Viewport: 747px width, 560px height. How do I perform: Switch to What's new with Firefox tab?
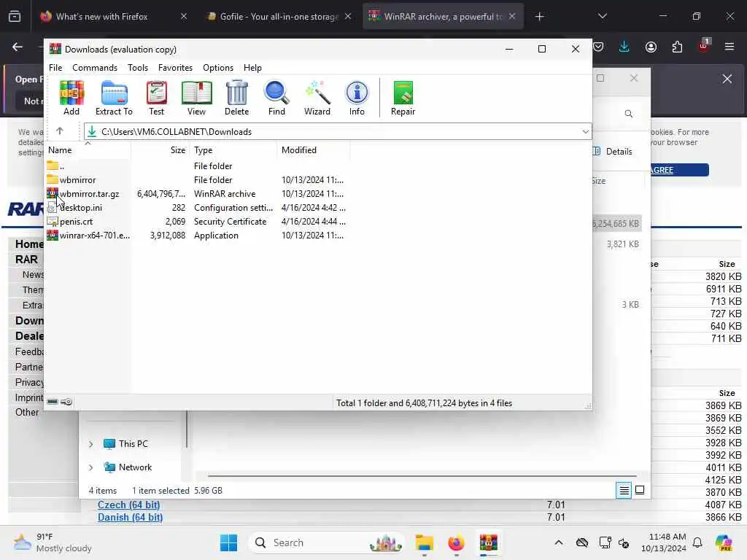(101, 17)
